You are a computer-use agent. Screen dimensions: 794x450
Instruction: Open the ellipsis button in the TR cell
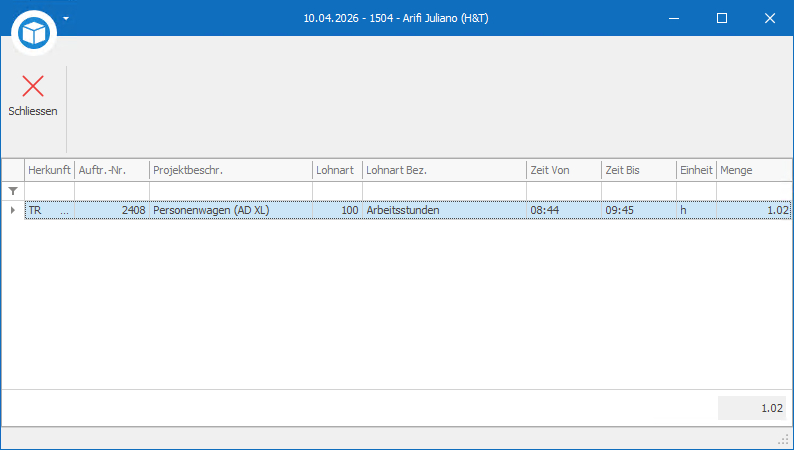click(65, 211)
